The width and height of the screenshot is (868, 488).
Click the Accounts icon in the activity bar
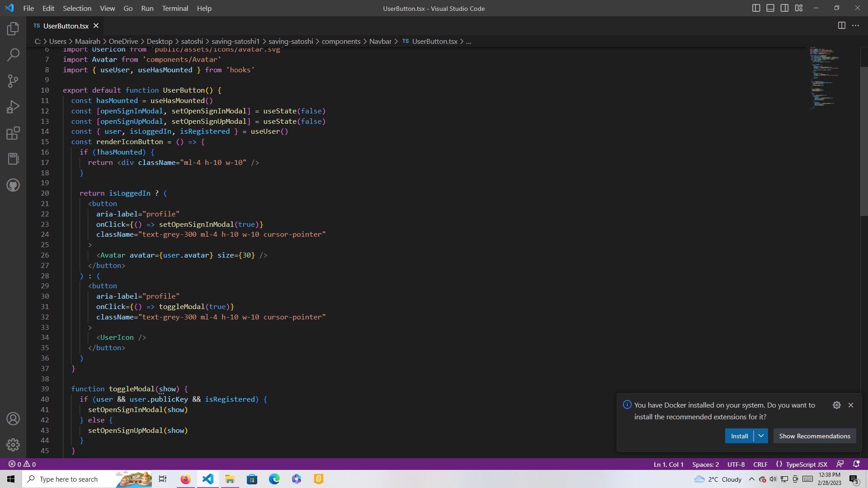click(13, 419)
